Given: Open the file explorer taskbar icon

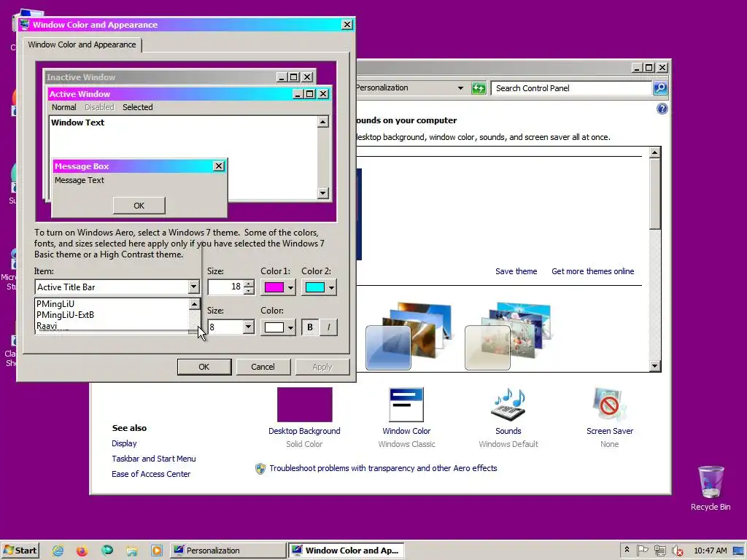Looking at the screenshot, I should click(132, 551).
